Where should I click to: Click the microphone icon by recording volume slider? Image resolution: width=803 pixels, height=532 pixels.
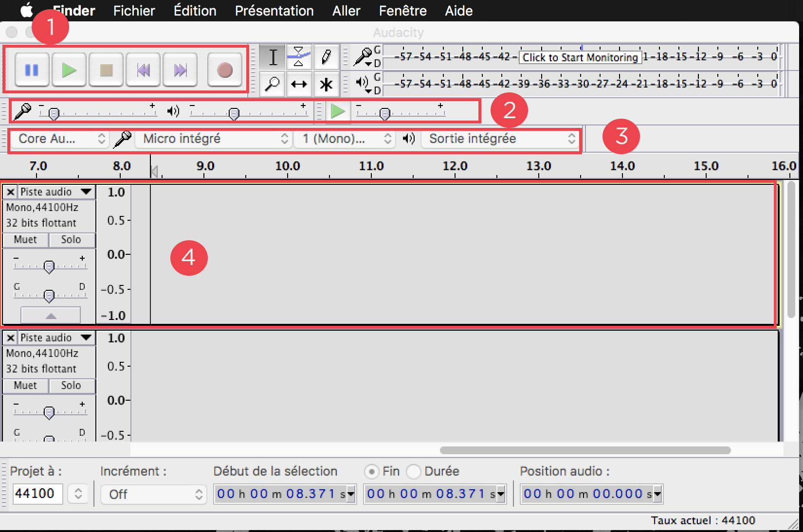tap(22, 111)
